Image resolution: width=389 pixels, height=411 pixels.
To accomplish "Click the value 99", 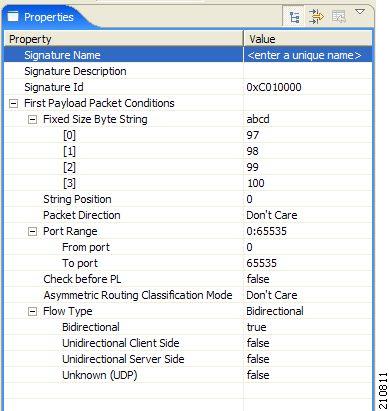I will click(253, 167).
